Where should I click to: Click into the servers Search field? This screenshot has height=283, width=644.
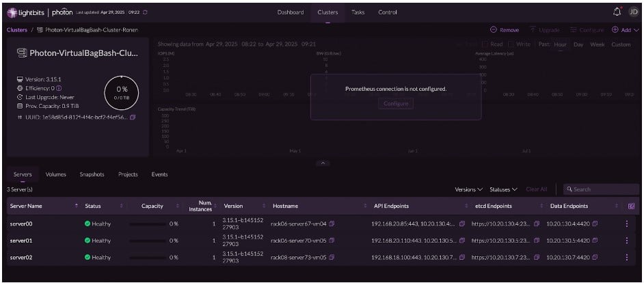coord(601,189)
